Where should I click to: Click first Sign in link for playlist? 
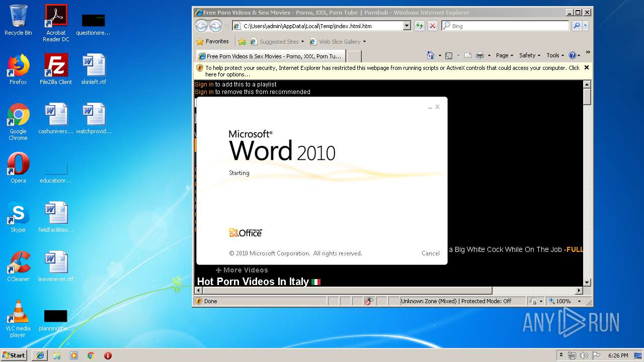204,84
